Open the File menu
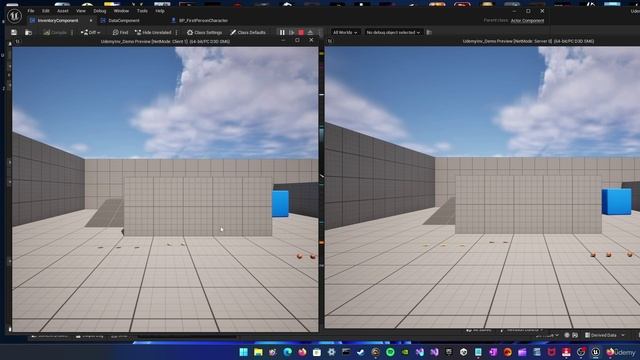Viewport: 640px width, 360px height. point(31,11)
